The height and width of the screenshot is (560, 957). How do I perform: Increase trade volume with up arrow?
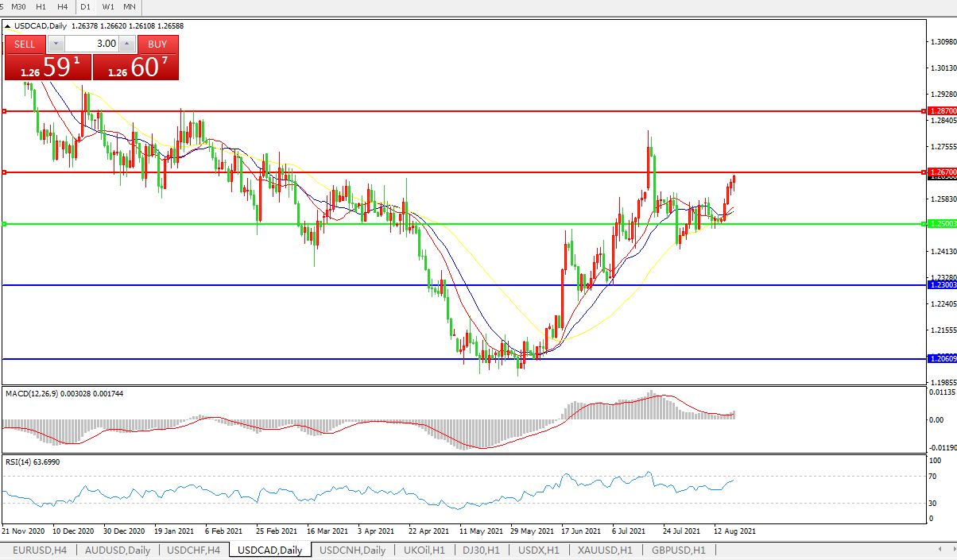[126, 44]
